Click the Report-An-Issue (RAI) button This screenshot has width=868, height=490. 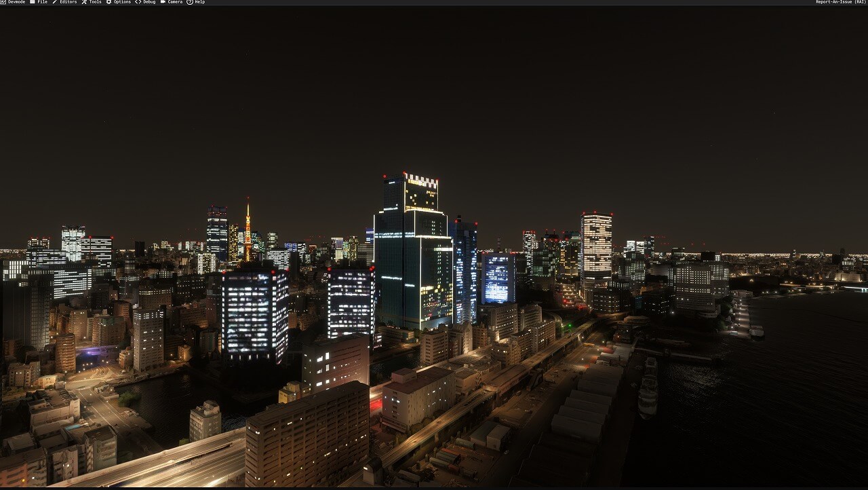pyautogui.click(x=841, y=2)
